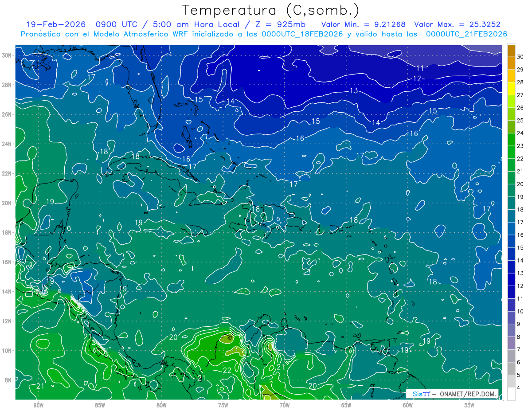Click the '12' isotherm contour label on the map
Image resolution: width=532 pixels, height=411 pixels.
coord(417,78)
